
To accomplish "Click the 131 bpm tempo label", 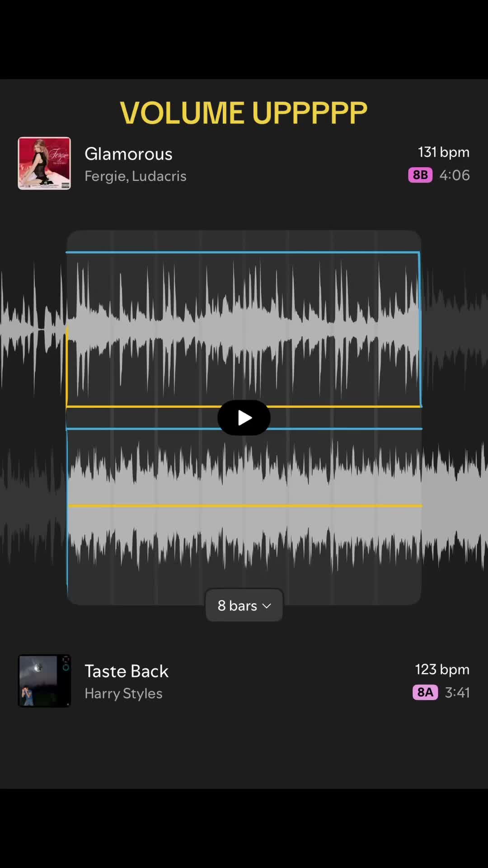I will point(444,152).
